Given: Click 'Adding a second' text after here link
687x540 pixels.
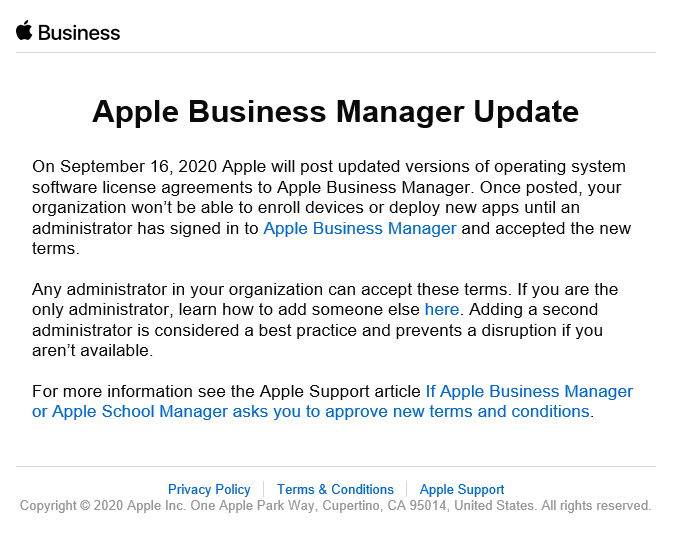Looking at the screenshot, I should (533, 309).
